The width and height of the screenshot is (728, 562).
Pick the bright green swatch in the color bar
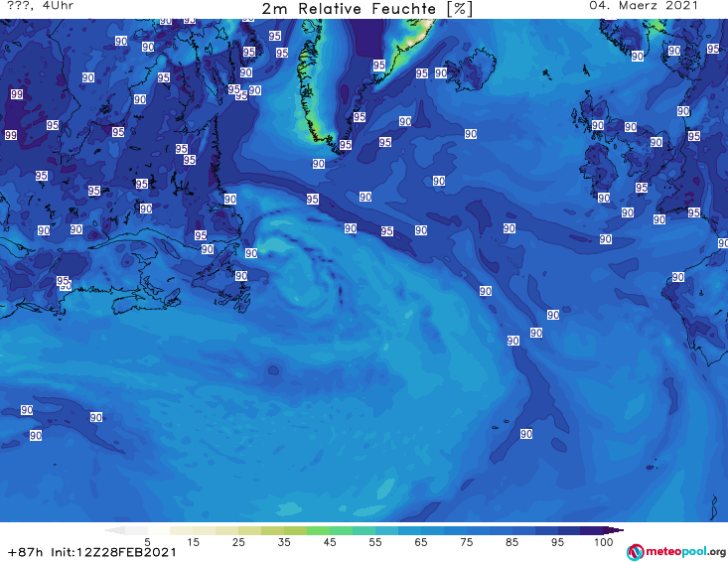[x=318, y=530]
